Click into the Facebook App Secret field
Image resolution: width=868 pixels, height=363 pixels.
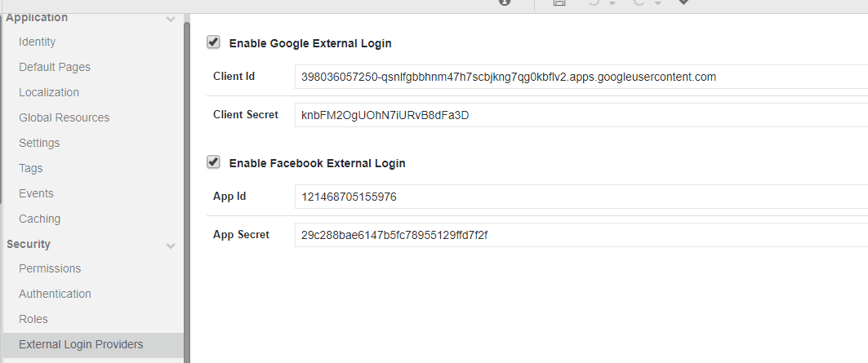click(x=581, y=235)
